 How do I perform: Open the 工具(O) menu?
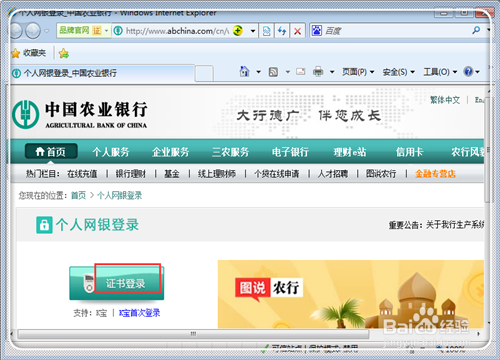click(440, 72)
